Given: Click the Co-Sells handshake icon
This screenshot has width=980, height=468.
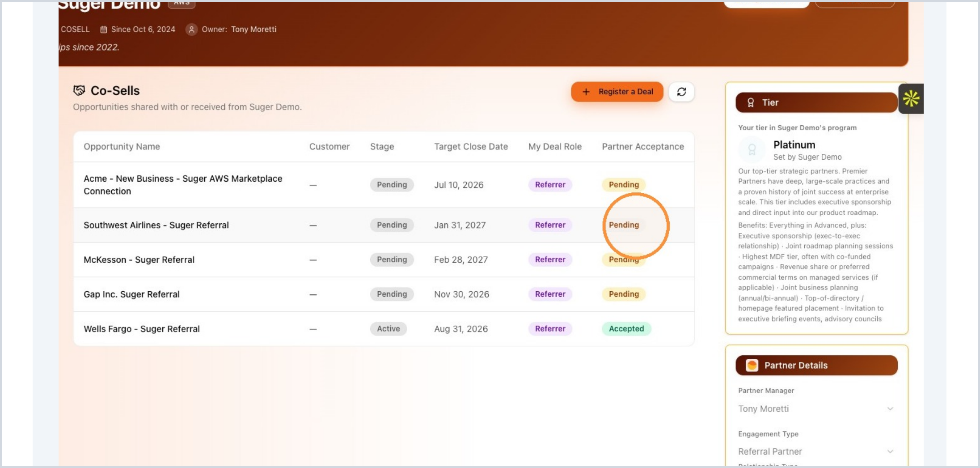Looking at the screenshot, I should click(x=79, y=90).
